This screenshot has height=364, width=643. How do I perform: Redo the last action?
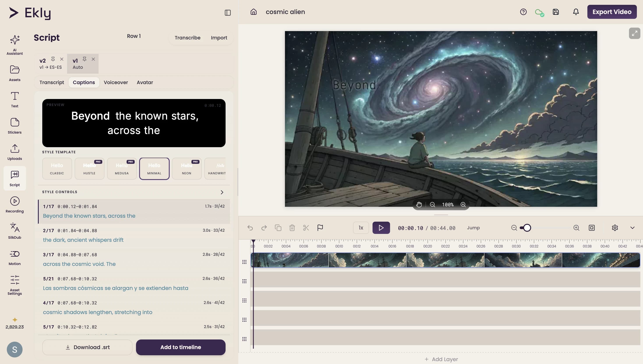264,228
